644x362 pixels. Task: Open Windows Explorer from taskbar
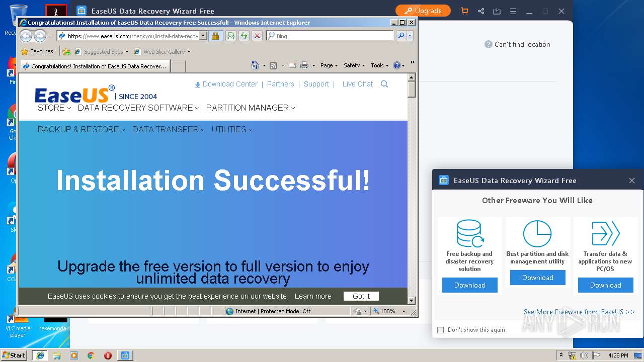click(x=57, y=355)
